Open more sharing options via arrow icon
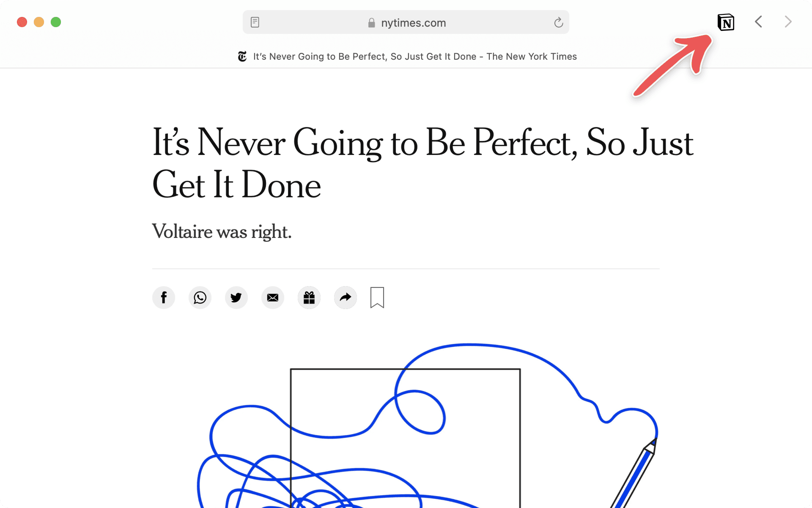The image size is (812, 508). pyautogui.click(x=345, y=298)
